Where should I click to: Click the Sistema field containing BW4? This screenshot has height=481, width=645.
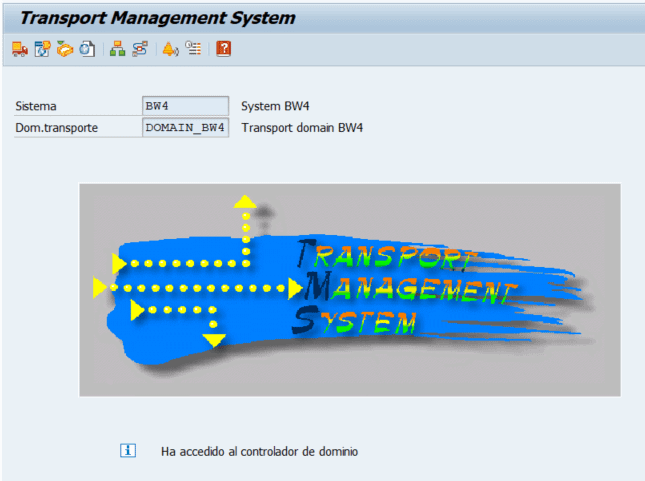[186, 106]
